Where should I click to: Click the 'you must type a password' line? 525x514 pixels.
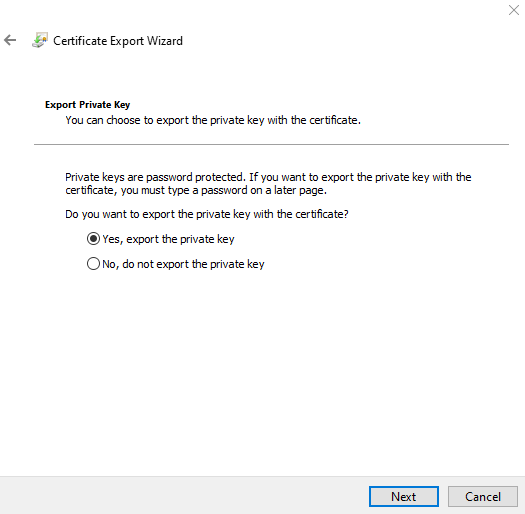[196, 191]
